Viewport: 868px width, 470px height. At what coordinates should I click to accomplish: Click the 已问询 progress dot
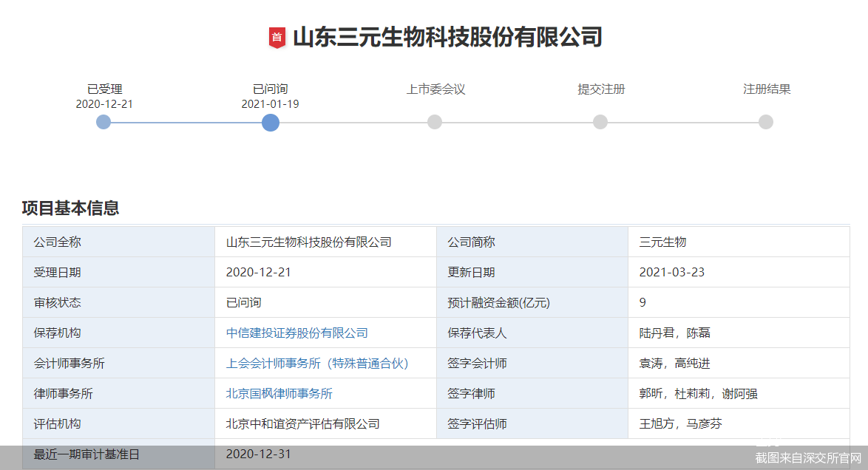coord(270,123)
